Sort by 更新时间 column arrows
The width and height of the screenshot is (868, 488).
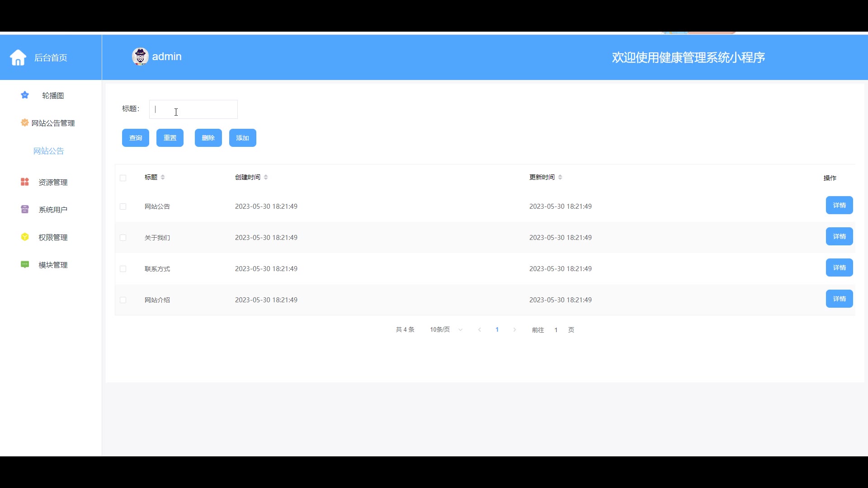coord(560,177)
